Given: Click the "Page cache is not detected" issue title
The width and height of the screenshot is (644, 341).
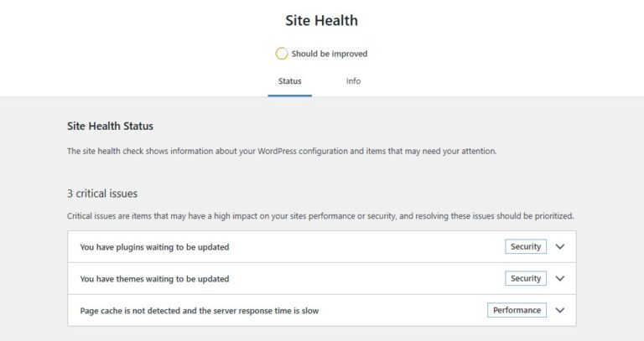Looking at the screenshot, I should [199, 311].
